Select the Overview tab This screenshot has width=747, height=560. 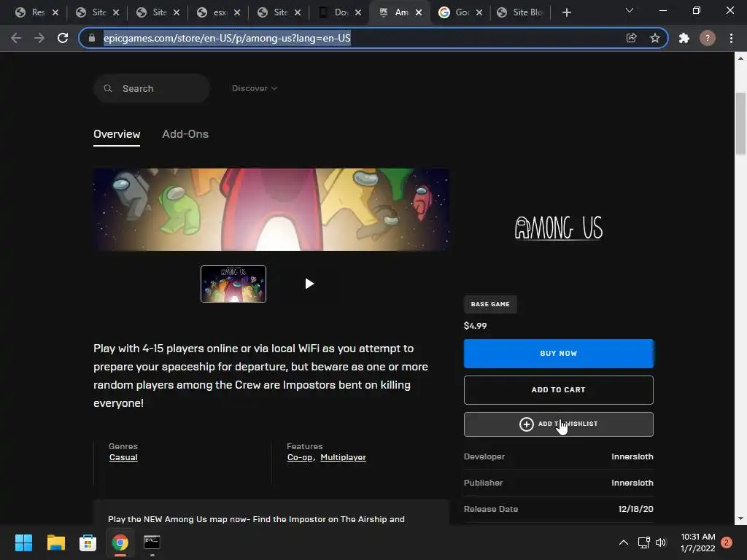(117, 134)
